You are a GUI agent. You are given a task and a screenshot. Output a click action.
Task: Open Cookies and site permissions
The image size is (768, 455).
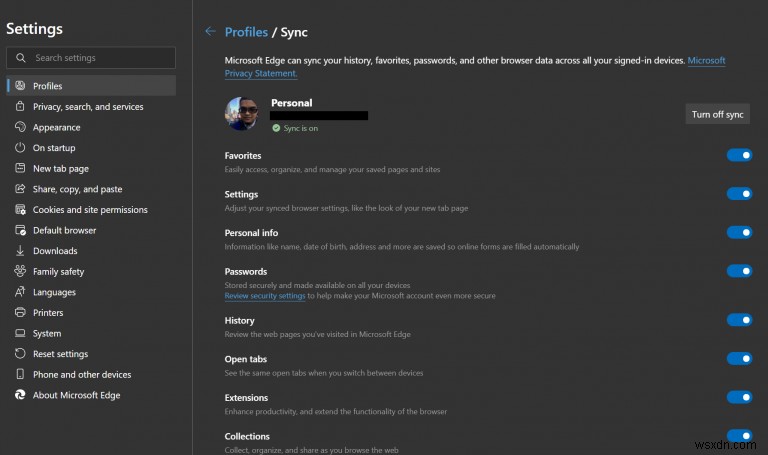click(91, 210)
